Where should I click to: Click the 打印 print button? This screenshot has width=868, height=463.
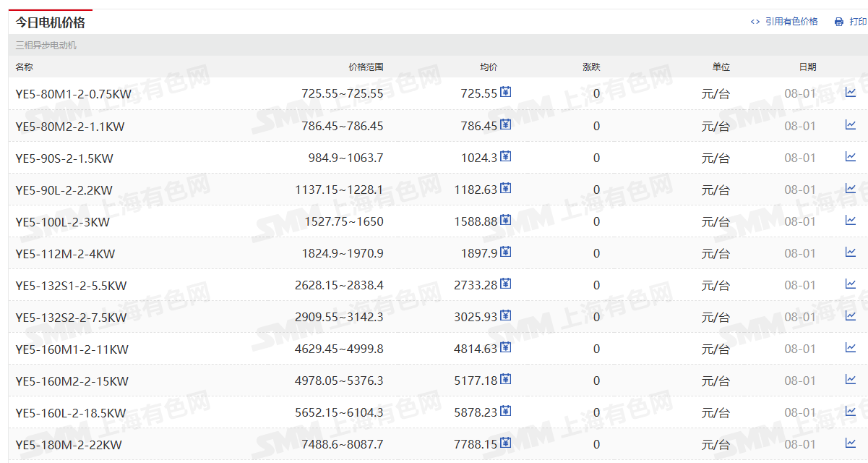tap(851, 22)
